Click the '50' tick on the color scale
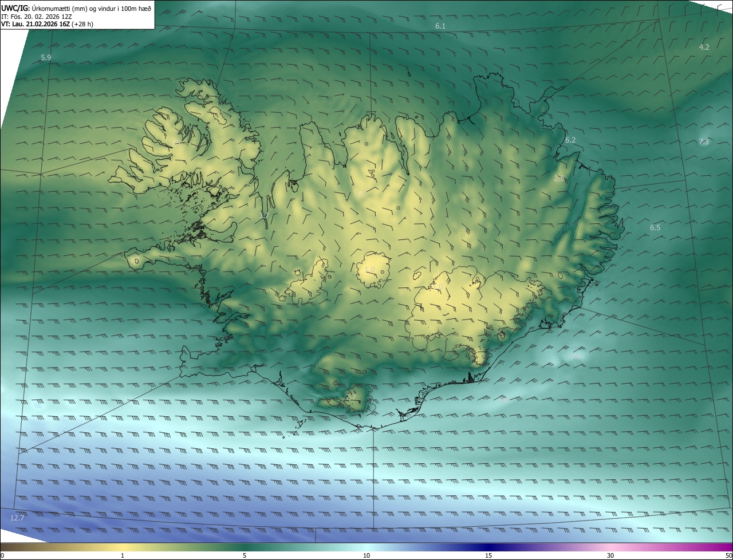The height and width of the screenshot is (560, 733). 728,555
